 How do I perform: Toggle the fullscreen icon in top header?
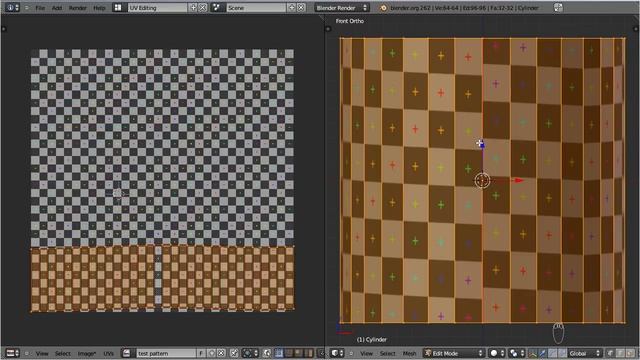click(558, 8)
